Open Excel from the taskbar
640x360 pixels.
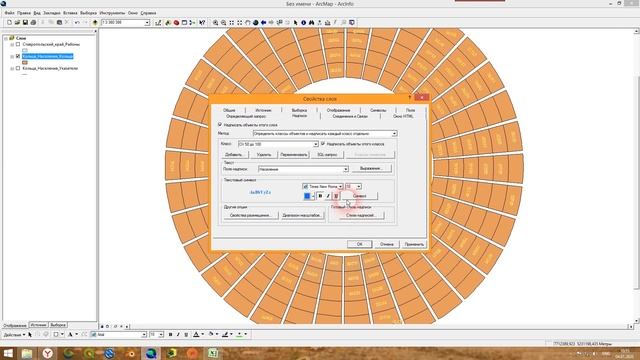pyautogui.click(x=213, y=353)
